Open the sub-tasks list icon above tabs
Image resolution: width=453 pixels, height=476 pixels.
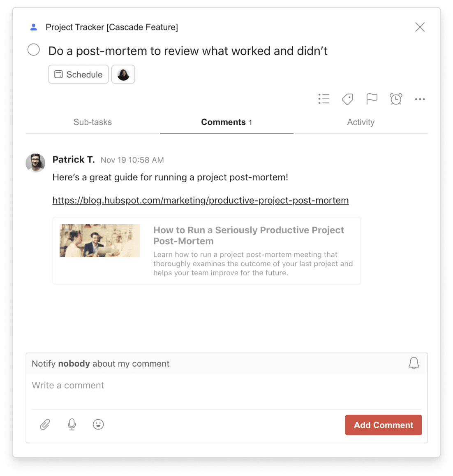(x=324, y=99)
